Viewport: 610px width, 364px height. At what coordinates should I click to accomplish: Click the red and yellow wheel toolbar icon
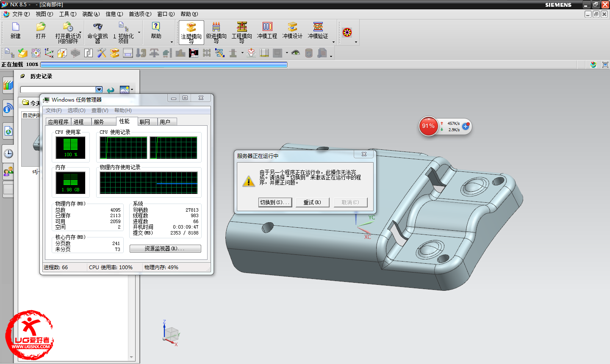pyautogui.click(x=347, y=33)
